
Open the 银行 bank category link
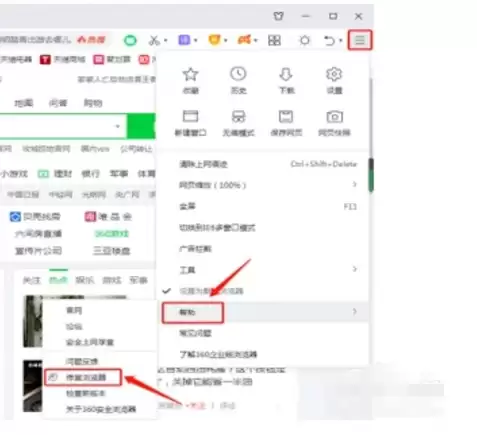coord(91,174)
